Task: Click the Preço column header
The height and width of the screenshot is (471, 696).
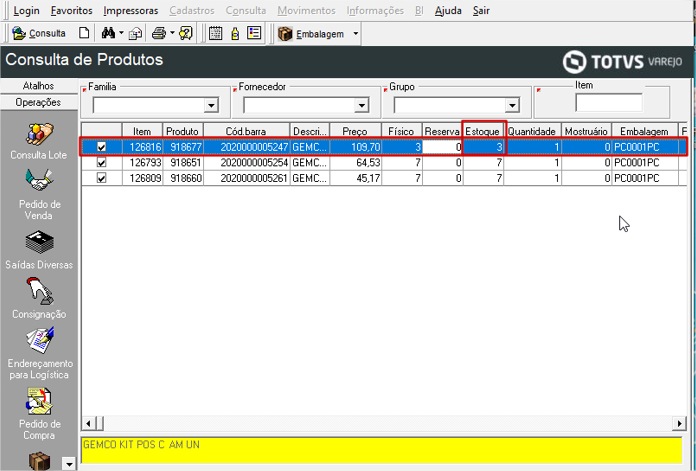Action: [355, 131]
